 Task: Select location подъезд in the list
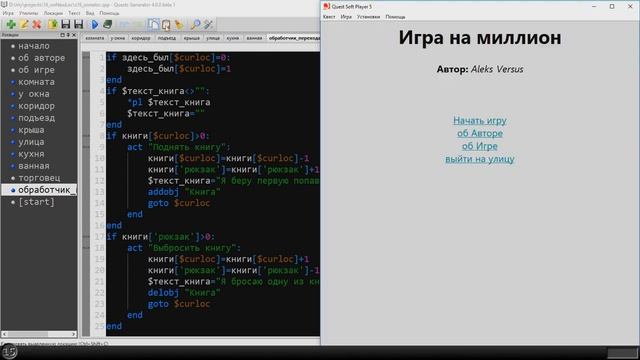(38, 118)
